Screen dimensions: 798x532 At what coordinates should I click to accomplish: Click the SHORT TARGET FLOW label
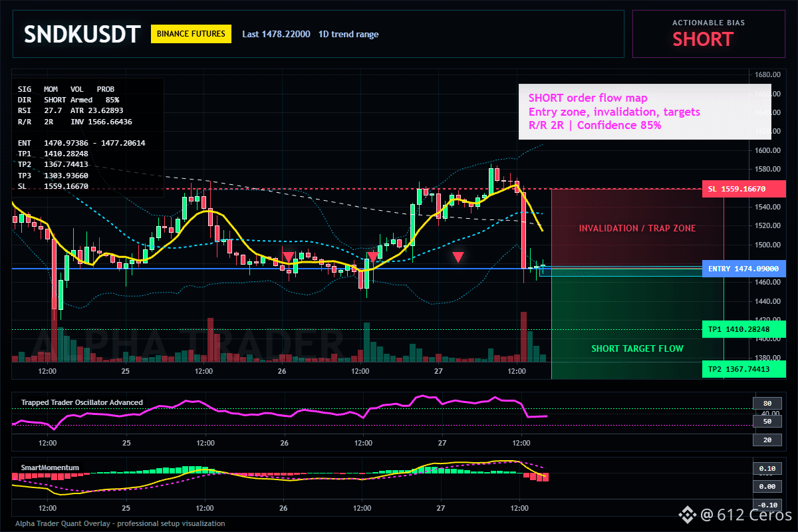point(637,348)
